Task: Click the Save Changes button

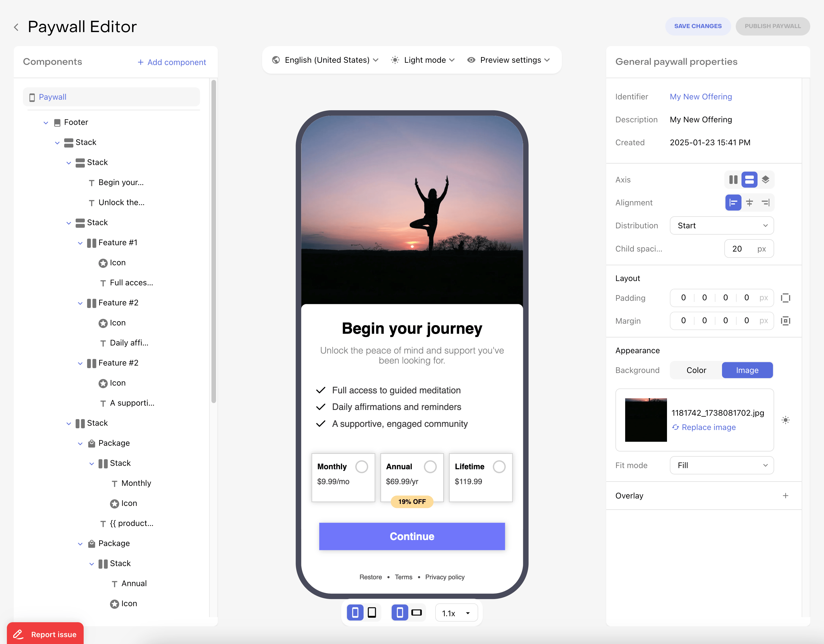Action: pos(698,26)
